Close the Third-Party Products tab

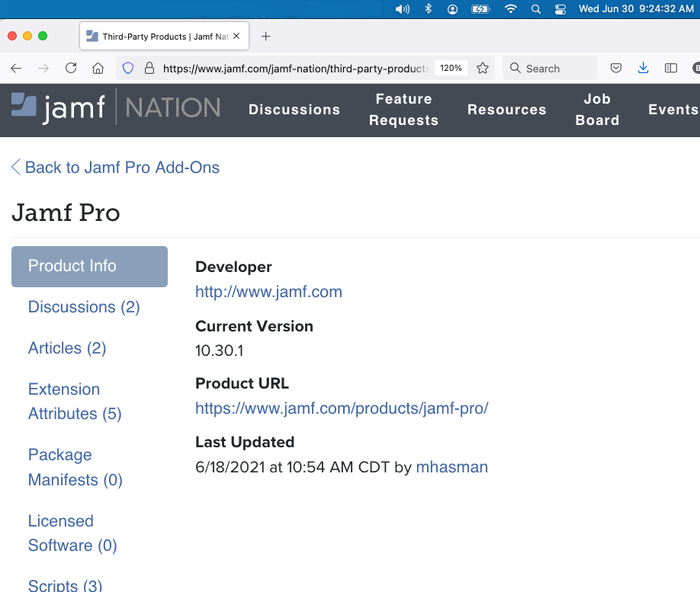pos(236,36)
